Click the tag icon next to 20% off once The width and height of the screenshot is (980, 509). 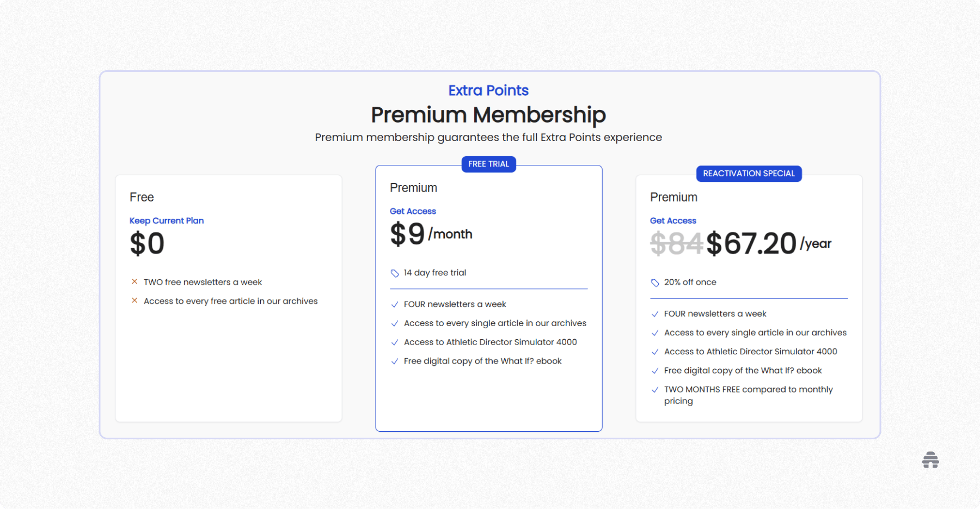654,282
